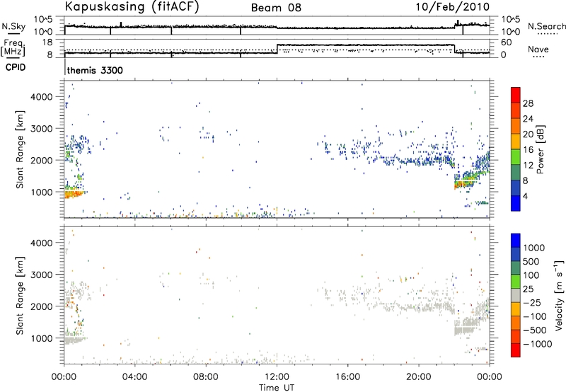The width and height of the screenshot is (566, 392).
Task: Select the "N.Sky" legend label
Action: click(13, 26)
